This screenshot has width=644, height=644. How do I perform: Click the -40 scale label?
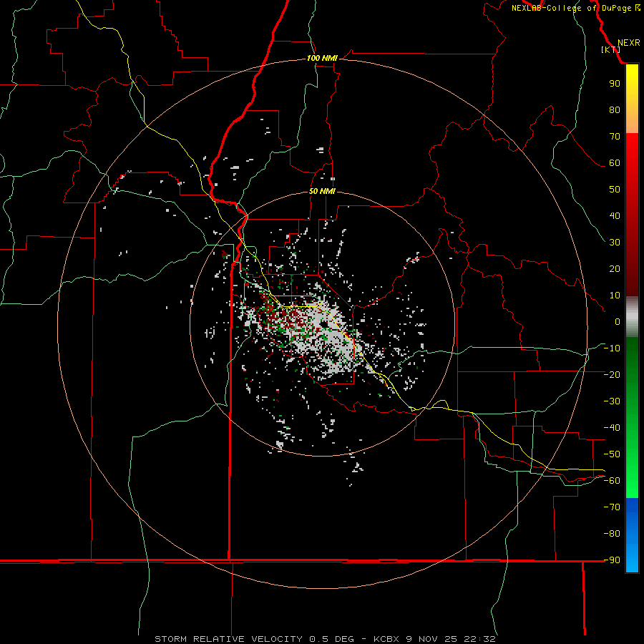click(x=612, y=428)
